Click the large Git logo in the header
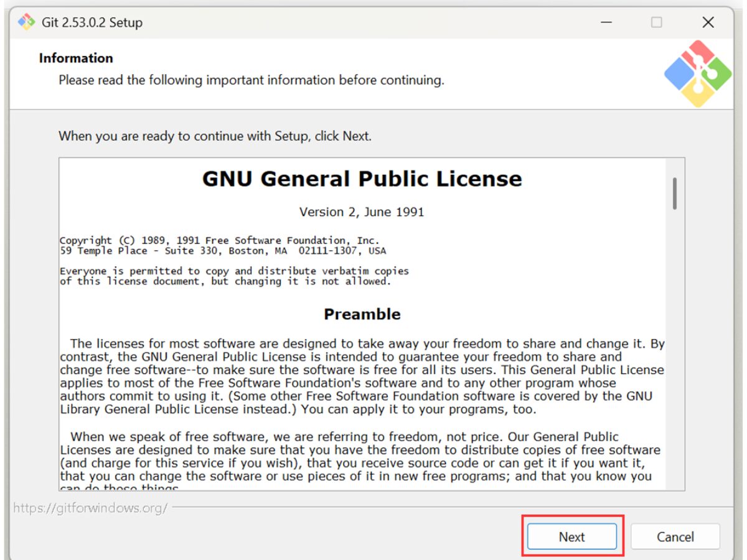Viewport: 747px width, 560px height. tap(697, 73)
